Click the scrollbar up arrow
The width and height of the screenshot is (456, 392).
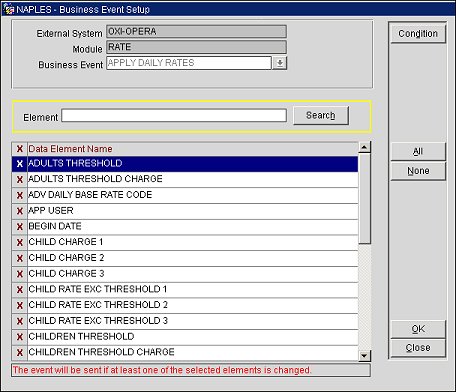click(364, 147)
